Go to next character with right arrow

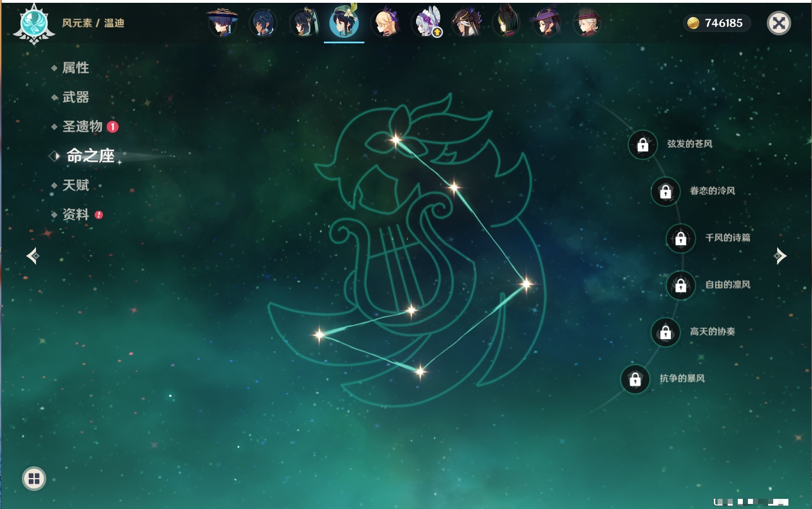click(780, 256)
